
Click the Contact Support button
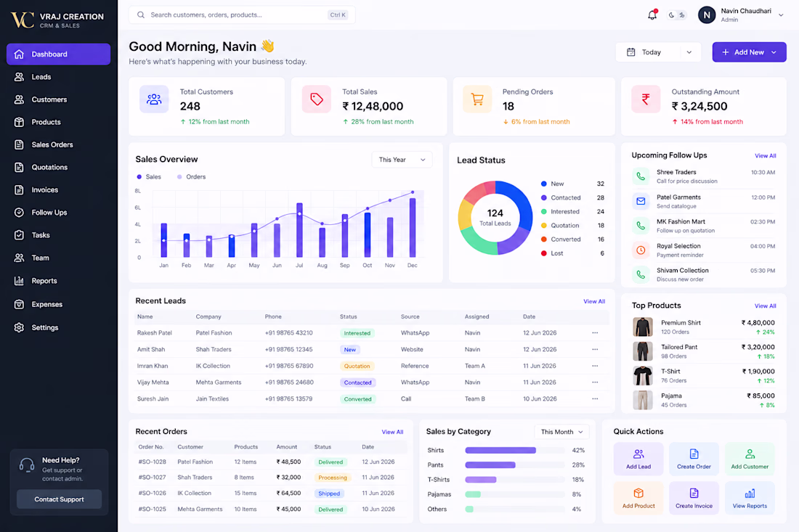tap(59, 499)
